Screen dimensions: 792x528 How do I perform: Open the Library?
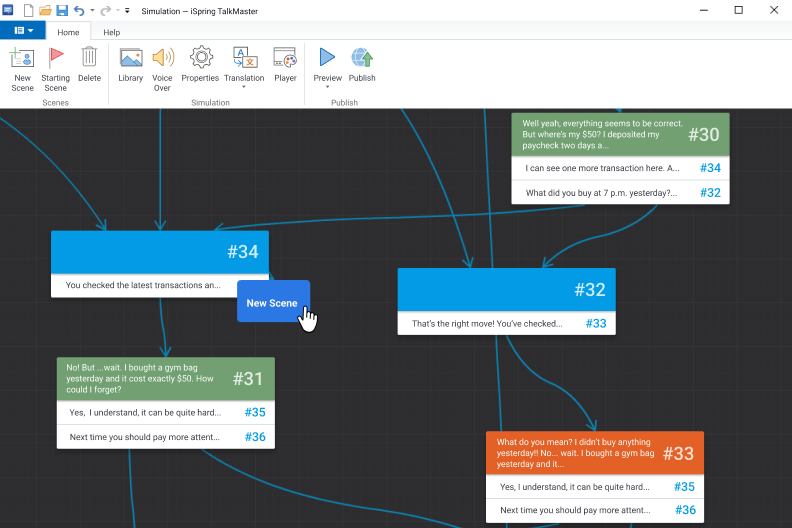131,64
